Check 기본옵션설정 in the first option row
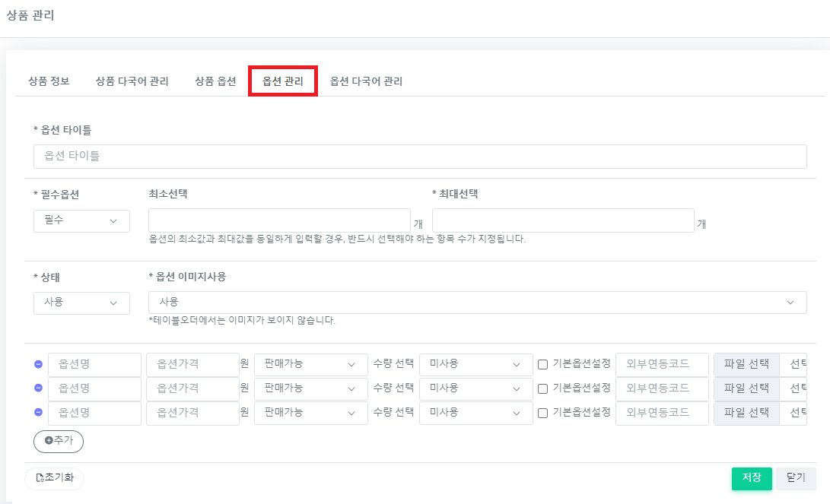The height and width of the screenshot is (504, 830). [543, 365]
